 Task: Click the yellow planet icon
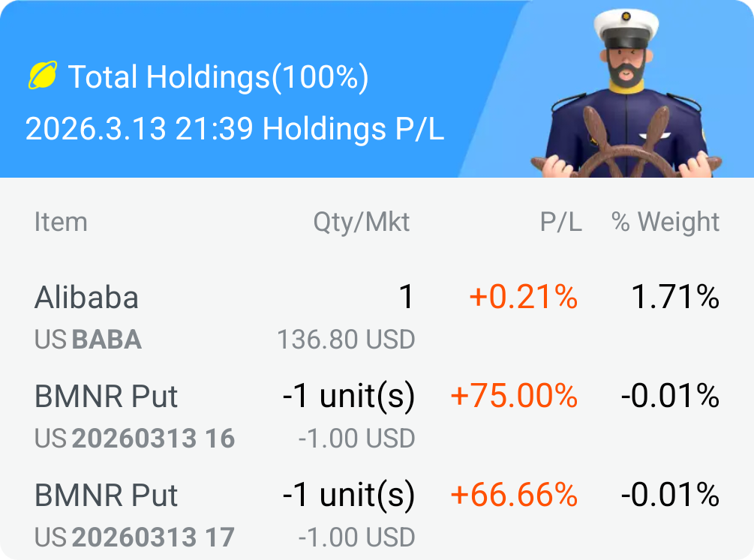point(42,76)
